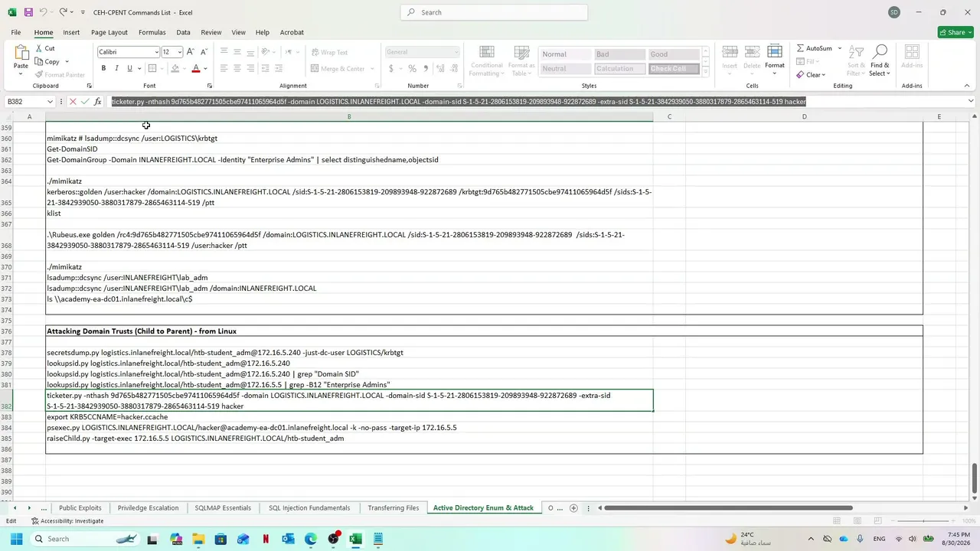Expand the AutoSum dropdown arrow
This screenshot has width=980, height=551.
click(839, 48)
